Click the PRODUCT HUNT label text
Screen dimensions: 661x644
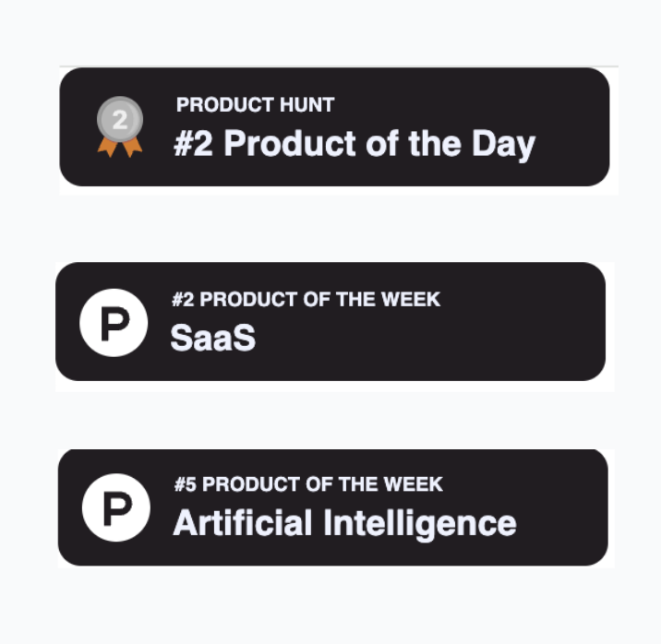pyautogui.click(x=255, y=105)
